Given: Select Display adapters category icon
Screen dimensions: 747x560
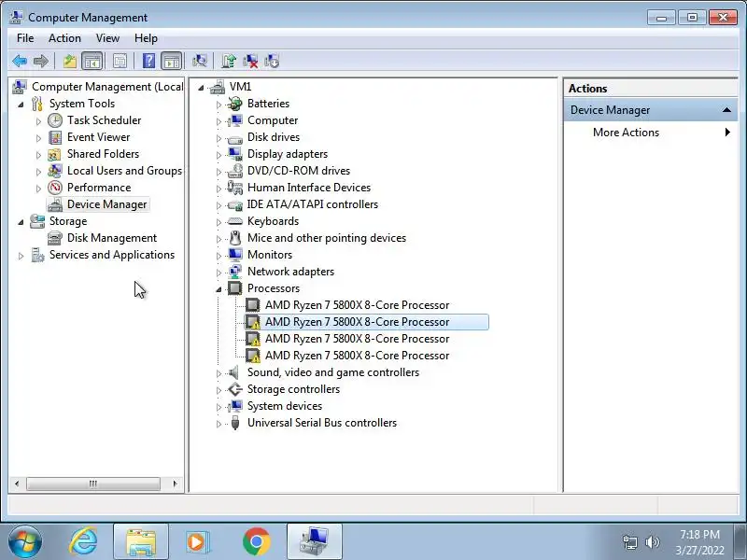Looking at the screenshot, I should click(x=235, y=154).
